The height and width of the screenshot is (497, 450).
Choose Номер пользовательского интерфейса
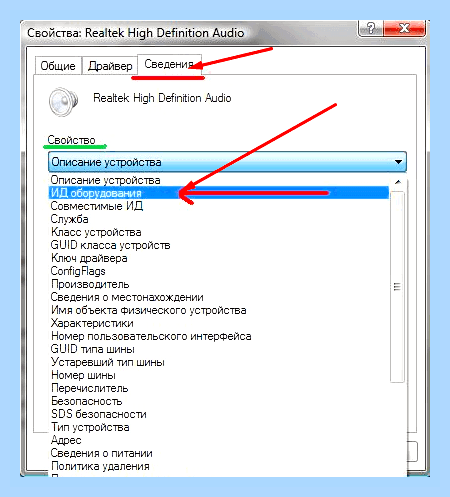click(219, 336)
